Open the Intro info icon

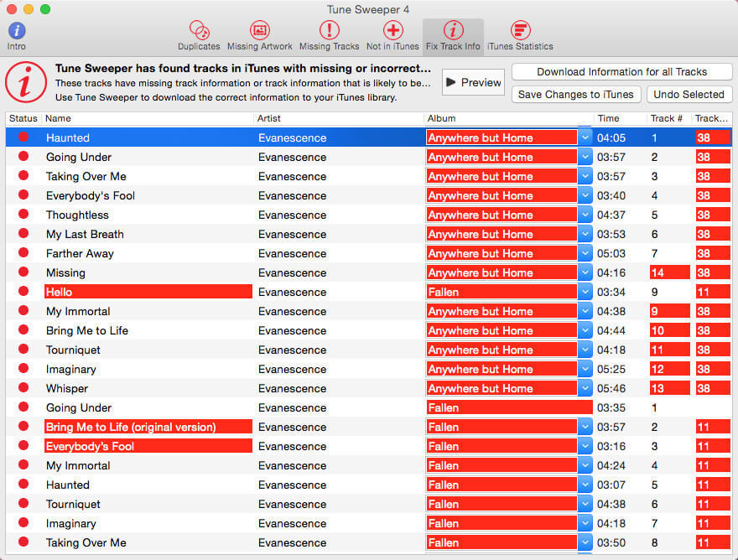click(x=17, y=36)
